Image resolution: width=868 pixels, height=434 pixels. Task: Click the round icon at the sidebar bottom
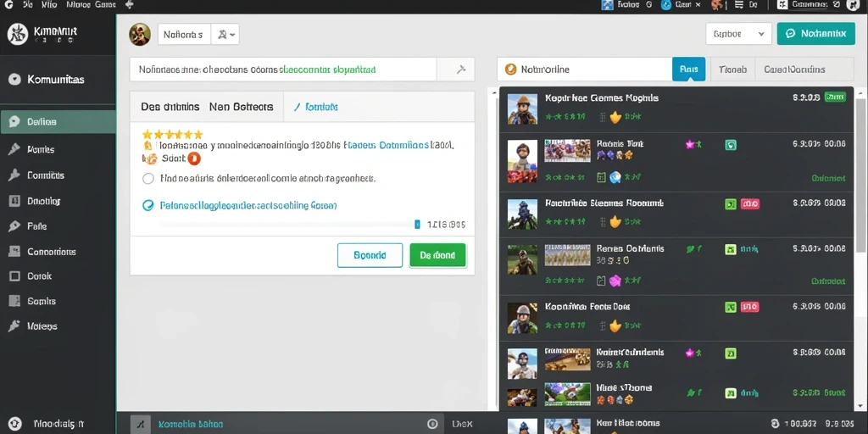click(x=15, y=424)
